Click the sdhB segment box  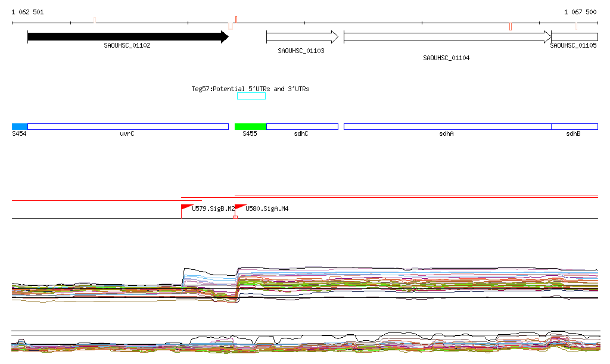point(574,126)
